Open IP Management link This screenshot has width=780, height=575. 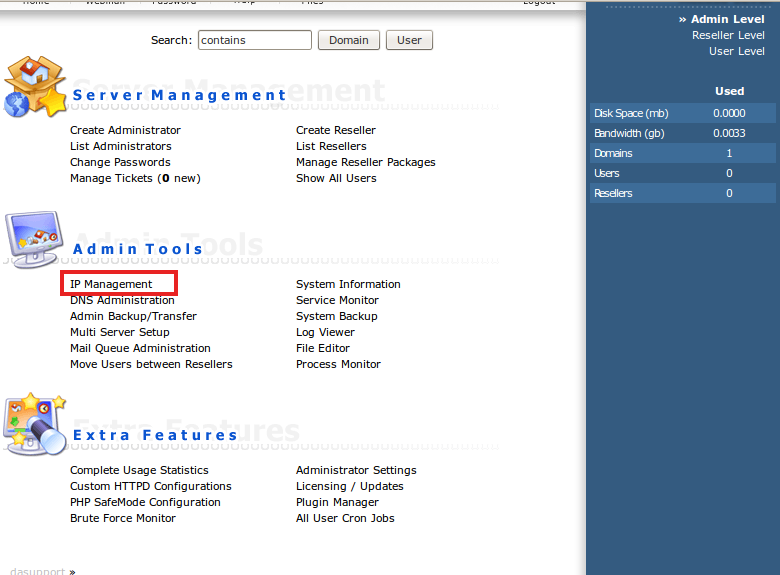point(111,284)
